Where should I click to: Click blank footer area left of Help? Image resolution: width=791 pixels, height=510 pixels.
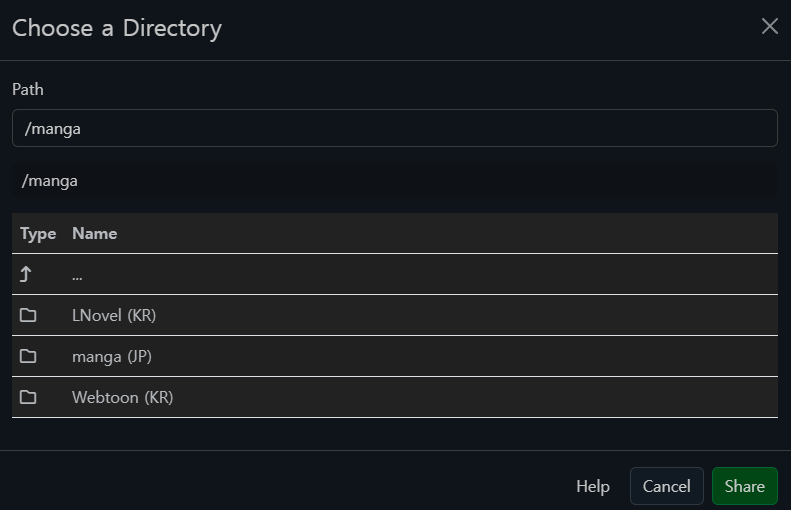pos(280,487)
